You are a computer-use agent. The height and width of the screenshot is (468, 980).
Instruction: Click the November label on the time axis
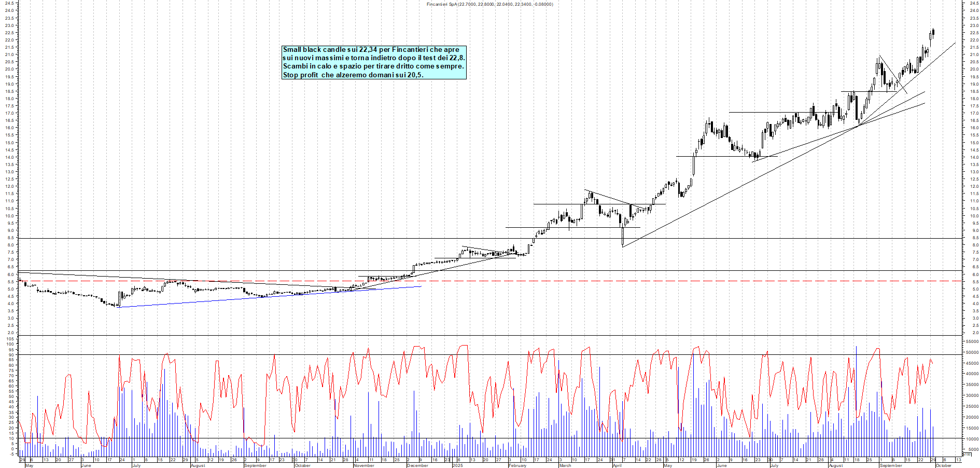click(x=363, y=465)
